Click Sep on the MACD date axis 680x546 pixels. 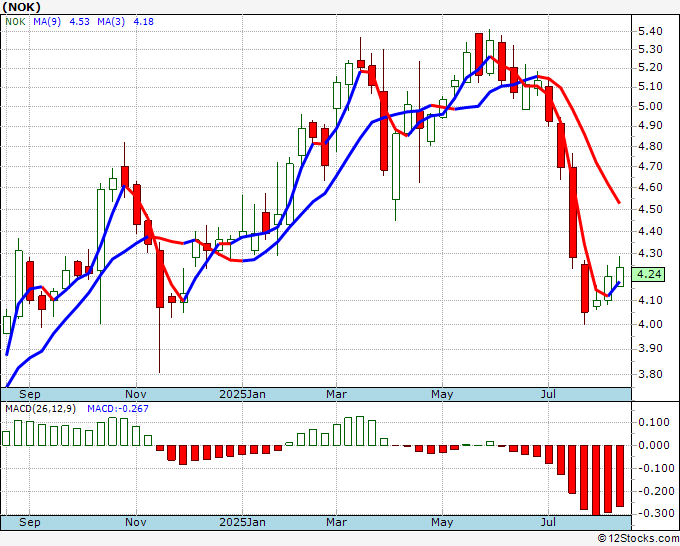tap(29, 522)
